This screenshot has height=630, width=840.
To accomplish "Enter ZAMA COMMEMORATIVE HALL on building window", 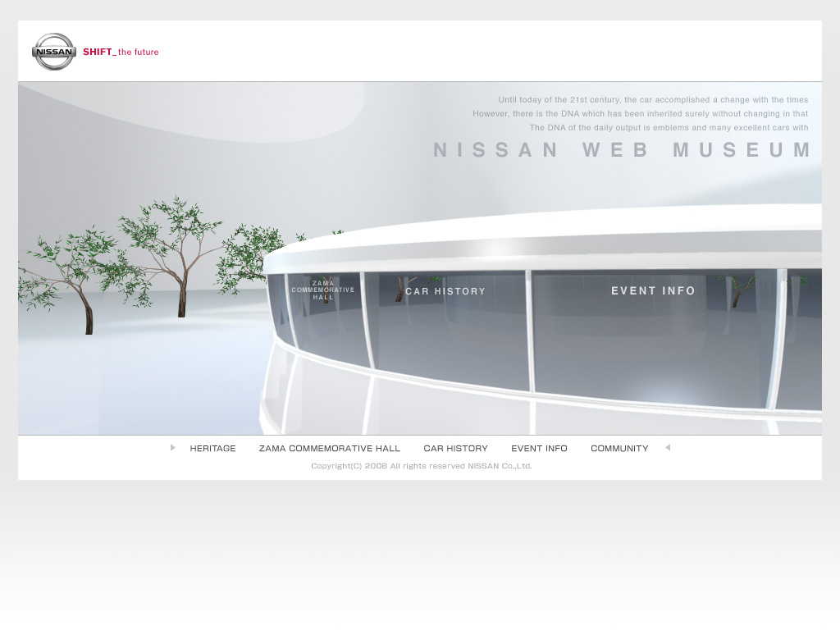I will [x=323, y=290].
